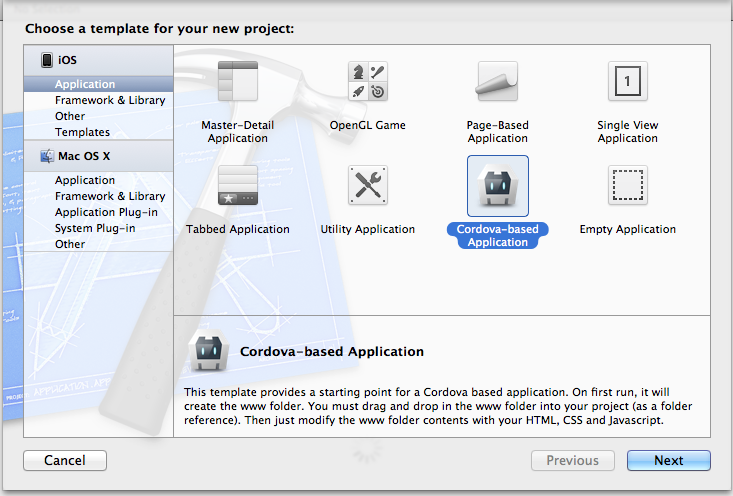Screen dimensions: 733x496
Task: Select the Single View Application icon
Action: point(627,81)
